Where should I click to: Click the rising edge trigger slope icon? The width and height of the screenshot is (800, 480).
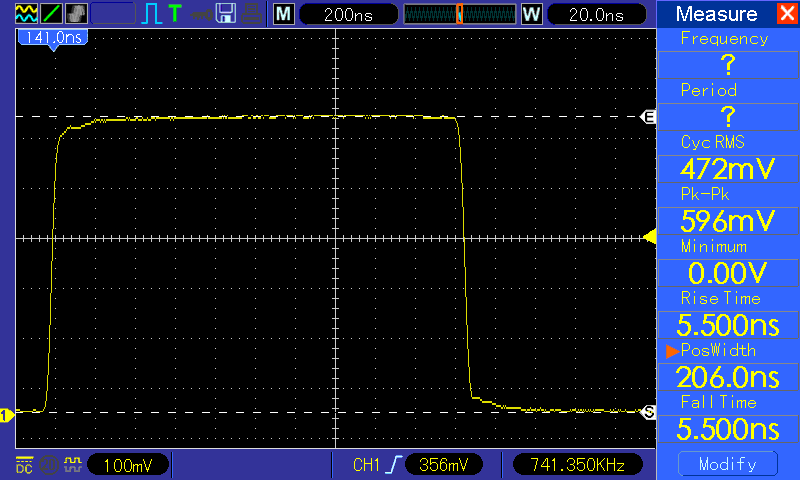pos(393,465)
